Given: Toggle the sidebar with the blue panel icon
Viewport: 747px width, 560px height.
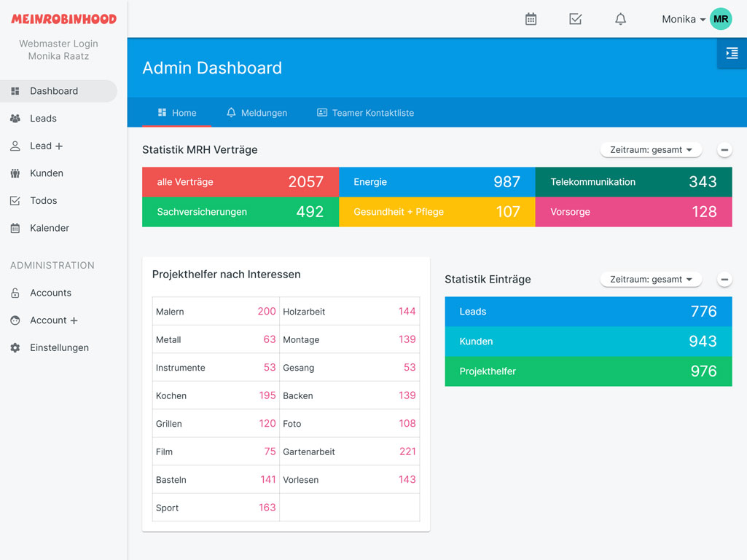Looking at the screenshot, I should (x=731, y=53).
